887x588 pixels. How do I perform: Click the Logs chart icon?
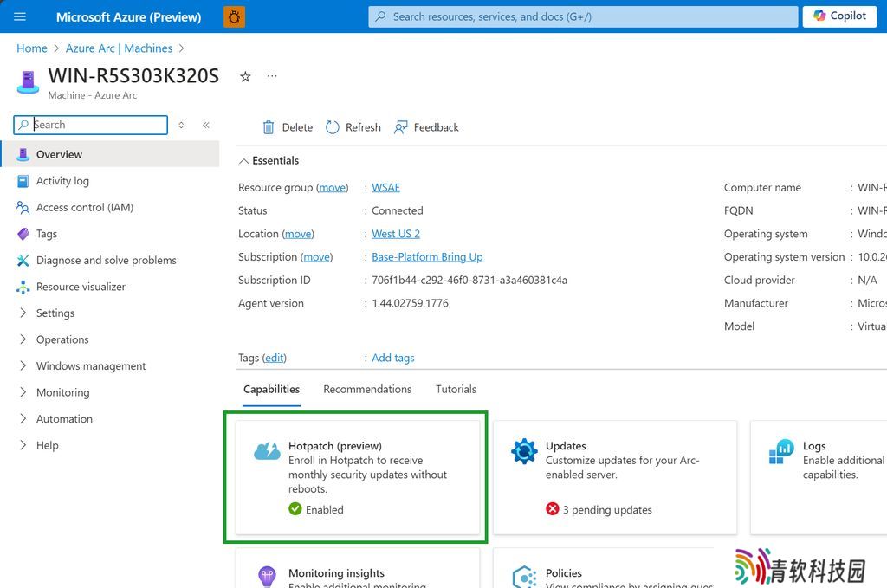pos(781,451)
